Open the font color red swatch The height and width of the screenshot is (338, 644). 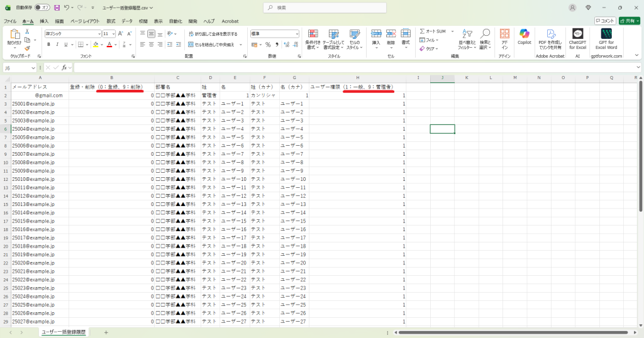(x=109, y=45)
